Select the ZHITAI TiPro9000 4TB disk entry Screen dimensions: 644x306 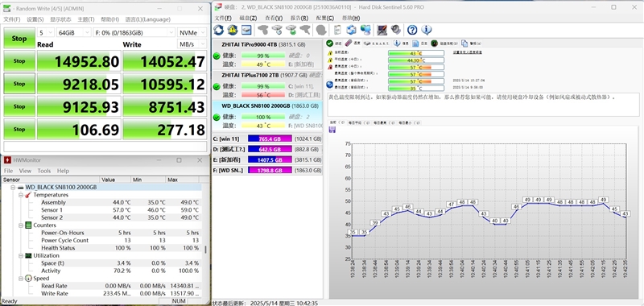point(267,55)
